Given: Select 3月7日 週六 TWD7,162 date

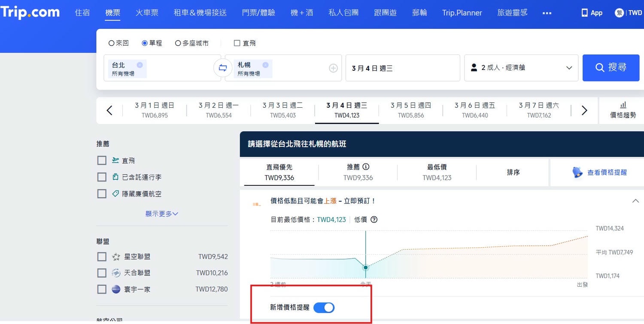Looking at the screenshot, I should coord(539,110).
